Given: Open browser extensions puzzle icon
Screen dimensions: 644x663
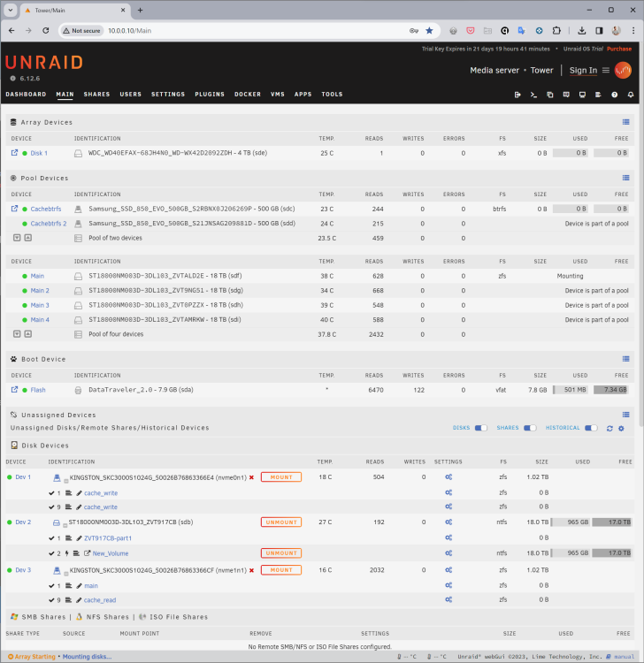Looking at the screenshot, I should click(556, 30).
